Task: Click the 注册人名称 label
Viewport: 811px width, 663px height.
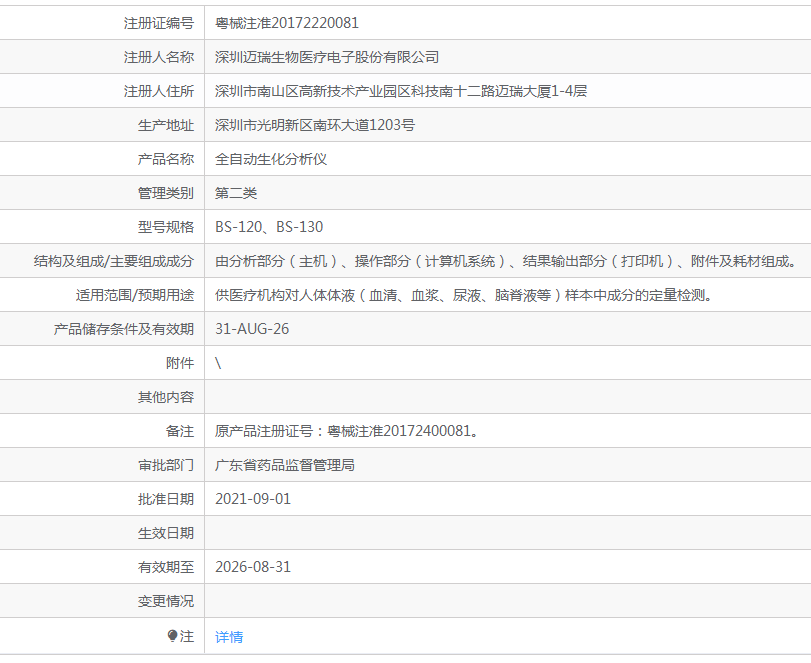Action: pos(159,57)
